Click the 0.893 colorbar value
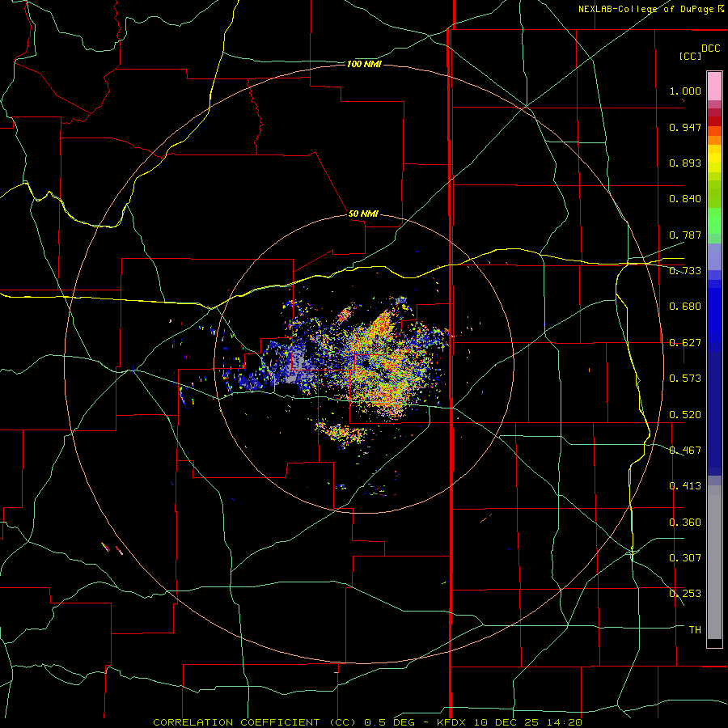 (x=685, y=163)
